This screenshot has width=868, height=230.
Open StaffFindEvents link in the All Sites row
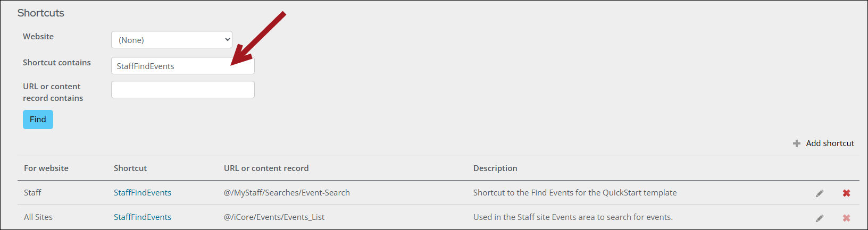[143, 217]
